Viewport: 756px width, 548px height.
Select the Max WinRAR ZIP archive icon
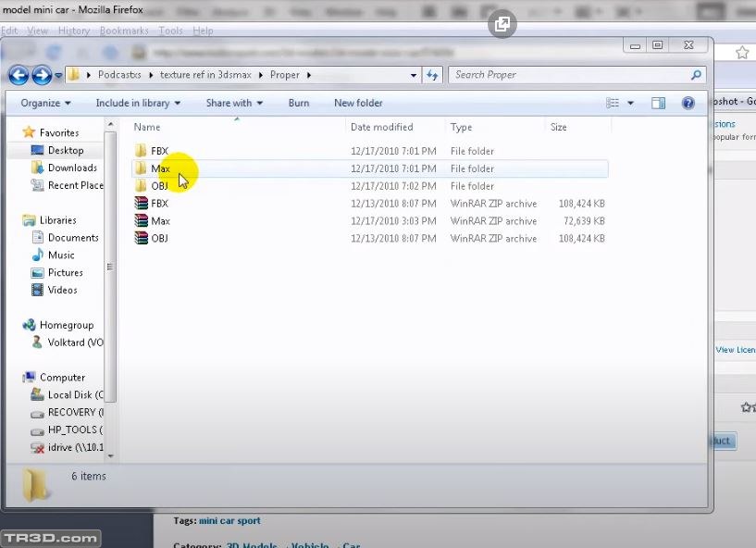click(141, 221)
